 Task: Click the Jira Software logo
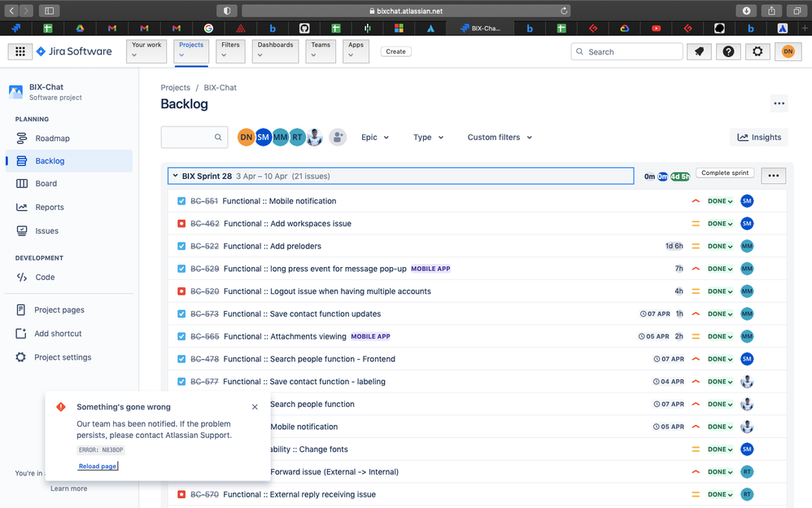tap(74, 51)
